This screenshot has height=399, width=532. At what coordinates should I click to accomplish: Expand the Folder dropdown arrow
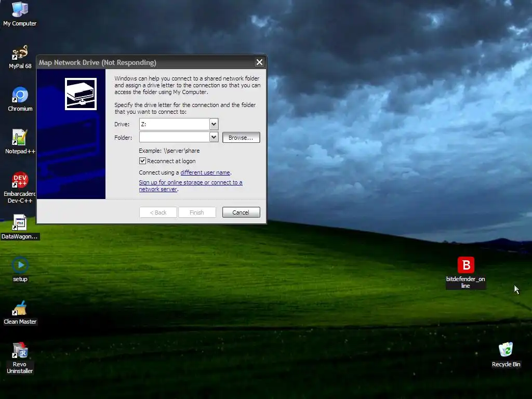click(214, 137)
